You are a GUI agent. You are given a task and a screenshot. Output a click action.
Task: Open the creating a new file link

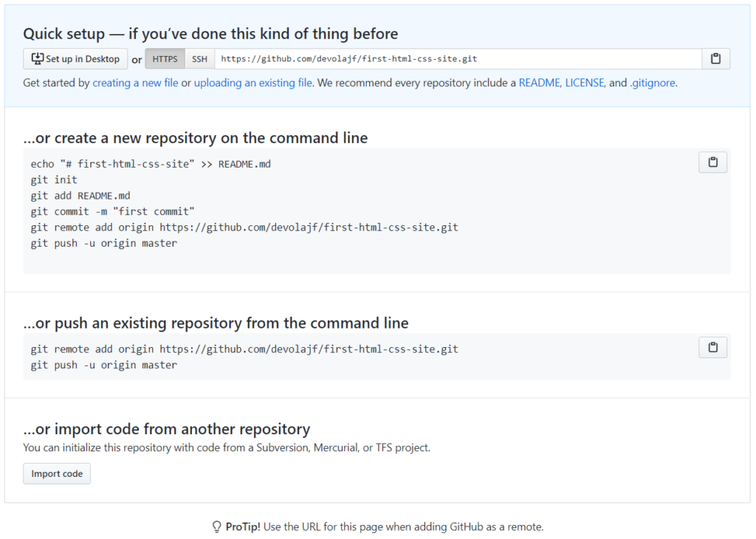coord(135,83)
